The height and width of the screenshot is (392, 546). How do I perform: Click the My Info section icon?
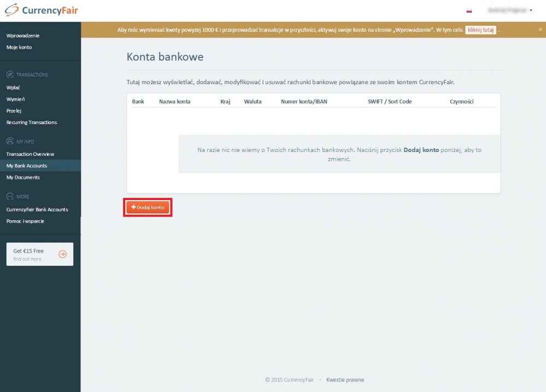coord(10,141)
